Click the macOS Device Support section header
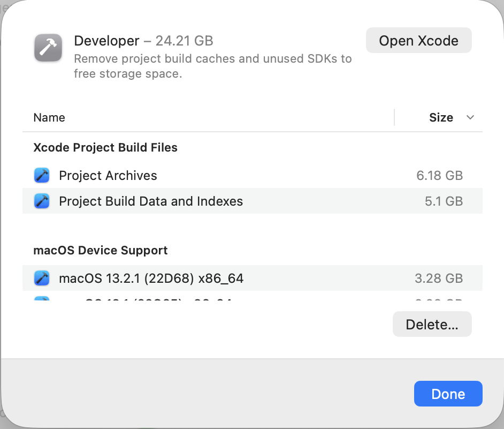This screenshot has height=429, width=504. pos(101,251)
